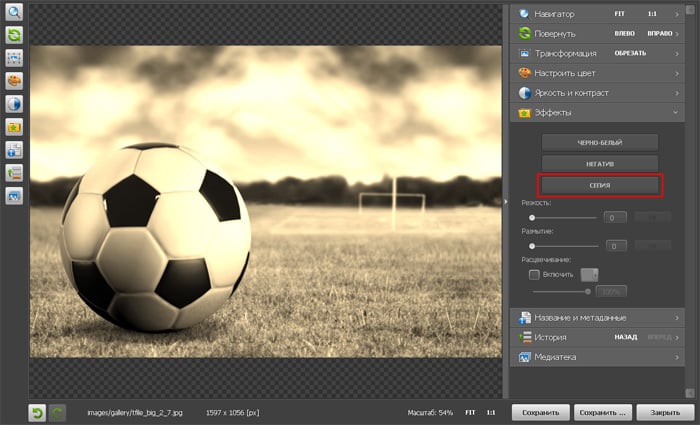The height and width of the screenshot is (425, 700).
Task: Click the green Rotate icon in left toolbar
Action: [x=15, y=35]
